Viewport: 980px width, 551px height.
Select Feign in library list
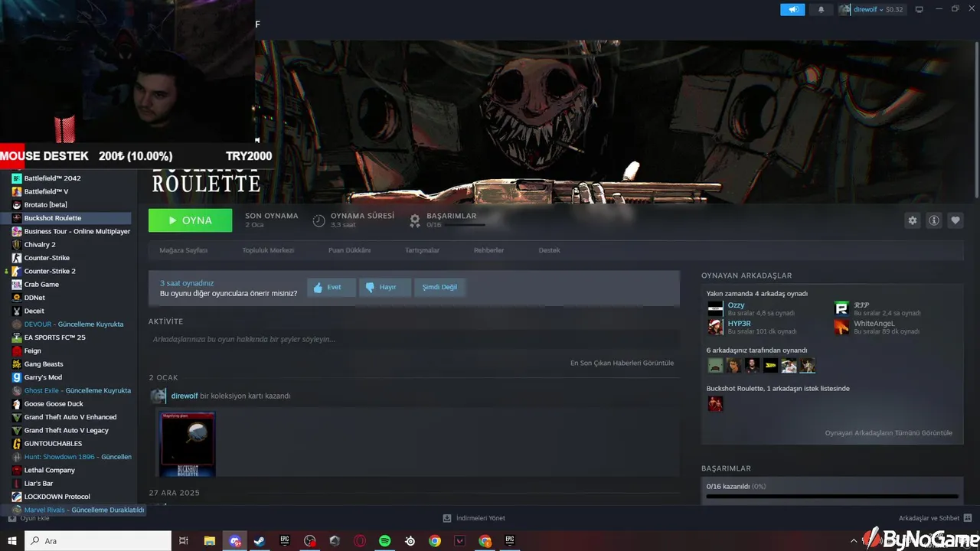click(32, 350)
